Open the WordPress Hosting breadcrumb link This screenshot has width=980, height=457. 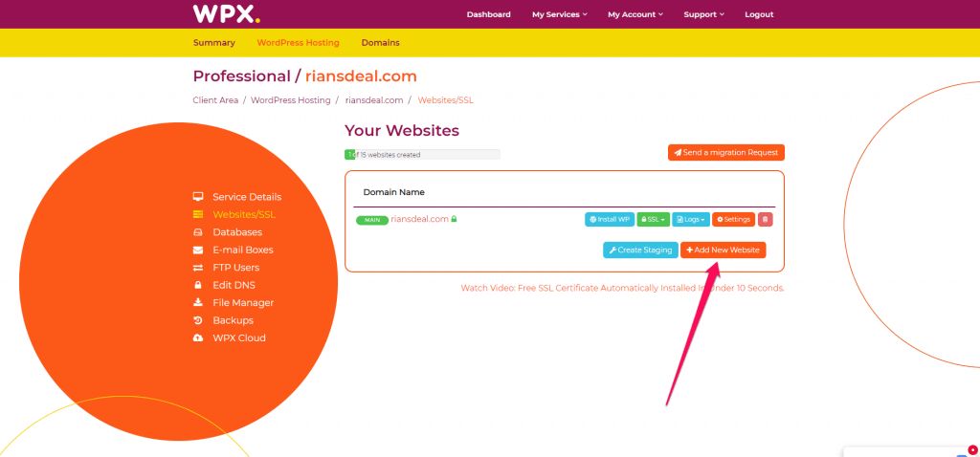[x=291, y=99]
